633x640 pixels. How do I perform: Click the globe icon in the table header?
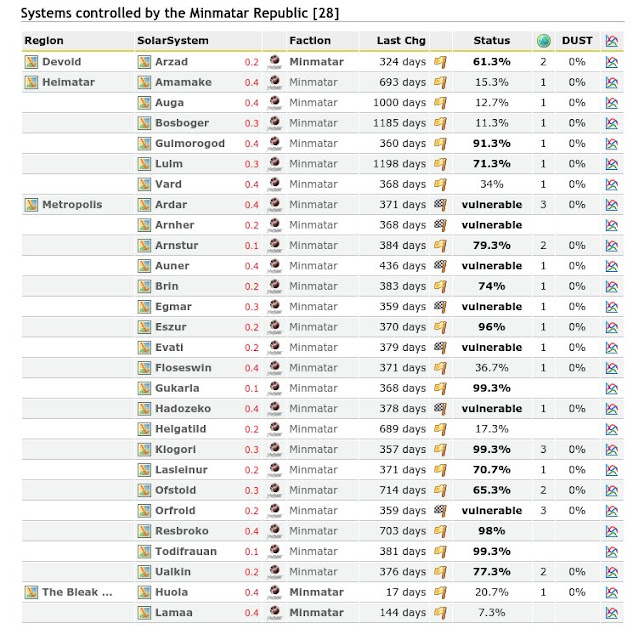[544, 41]
